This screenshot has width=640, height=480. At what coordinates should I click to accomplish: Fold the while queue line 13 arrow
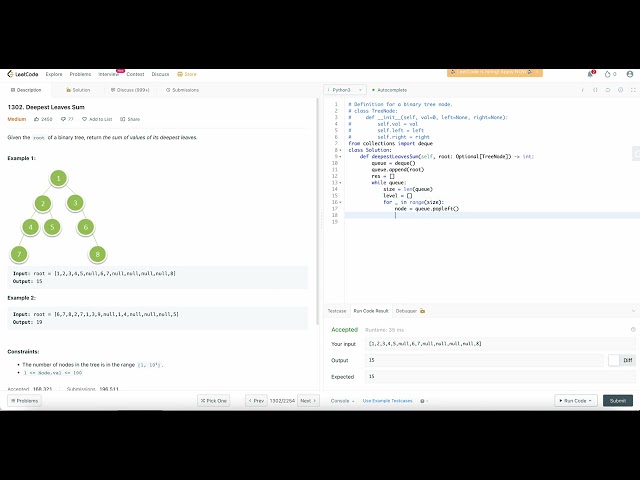tap(340, 183)
